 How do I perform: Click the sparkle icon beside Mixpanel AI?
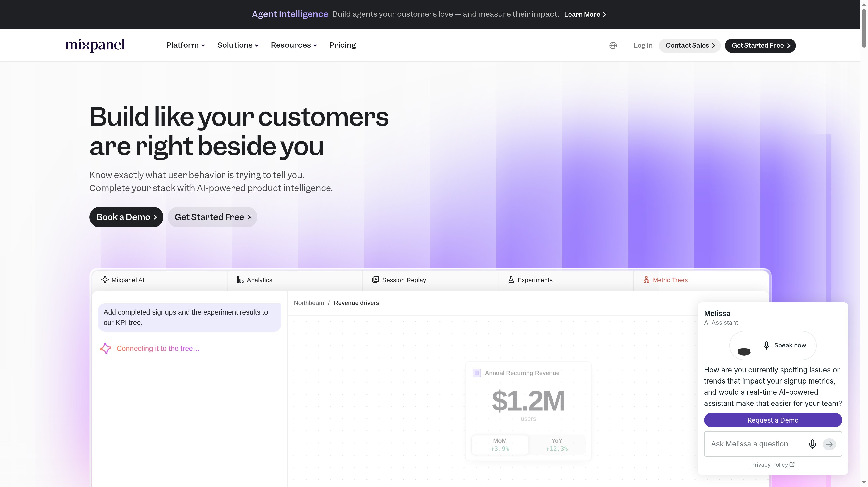[x=105, y=280]
